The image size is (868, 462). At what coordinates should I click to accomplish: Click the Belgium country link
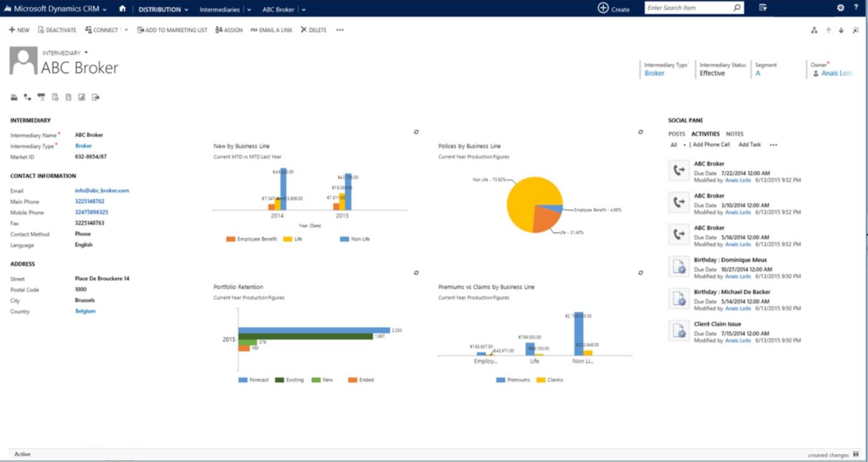[x=85, y=311]
